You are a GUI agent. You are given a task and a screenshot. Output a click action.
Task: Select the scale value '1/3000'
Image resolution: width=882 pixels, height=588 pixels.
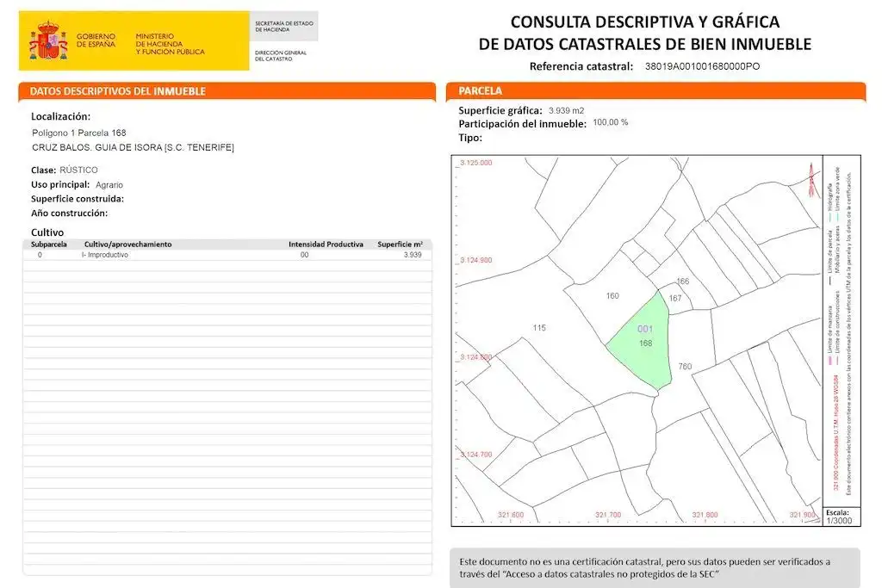point(839,521)
